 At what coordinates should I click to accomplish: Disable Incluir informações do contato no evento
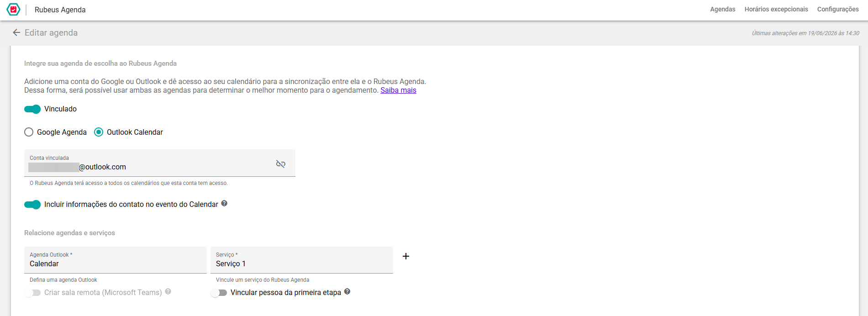32,205
